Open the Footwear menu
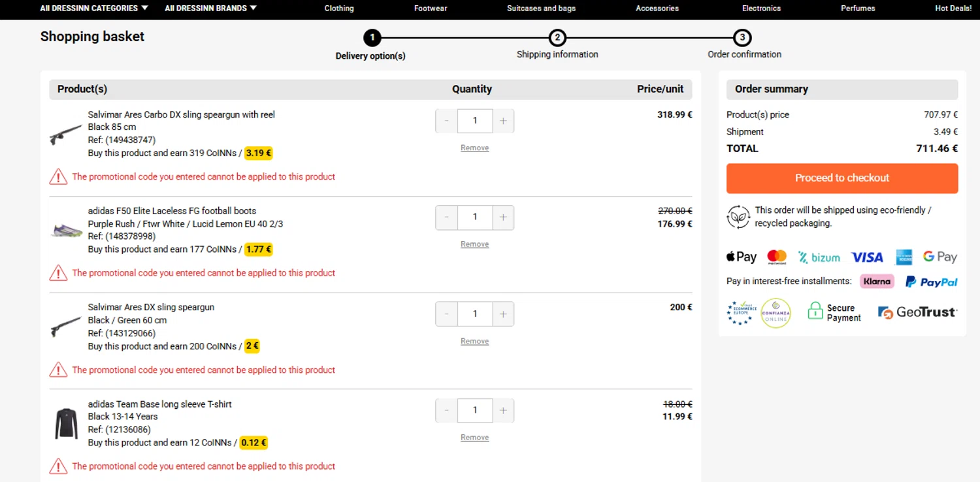980x482 pixels. pyautogui.click(x=431, y=8)
